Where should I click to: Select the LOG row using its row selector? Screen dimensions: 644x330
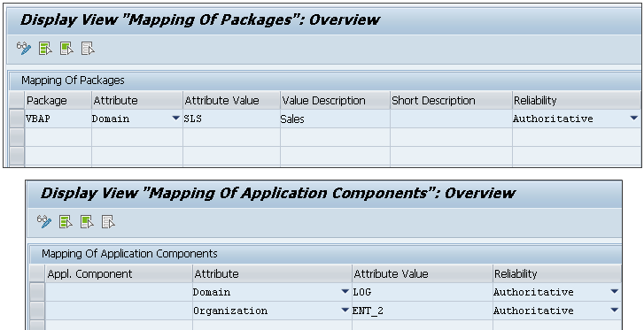[37, 292]
